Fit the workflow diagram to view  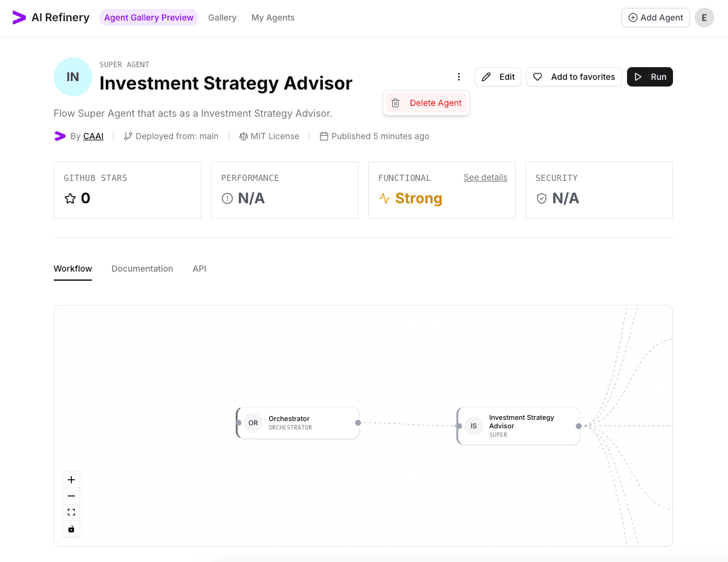pyautogui.click(x=71, y=512)
